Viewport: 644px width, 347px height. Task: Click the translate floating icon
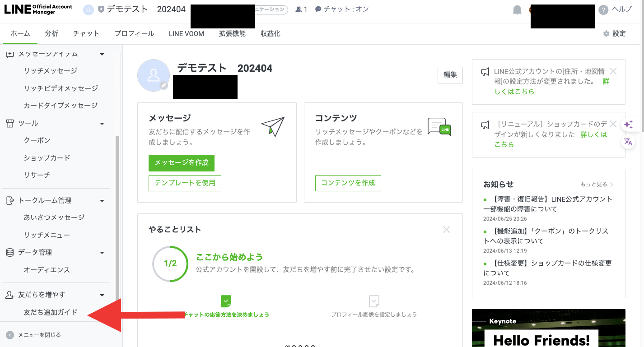click(628, 142)
